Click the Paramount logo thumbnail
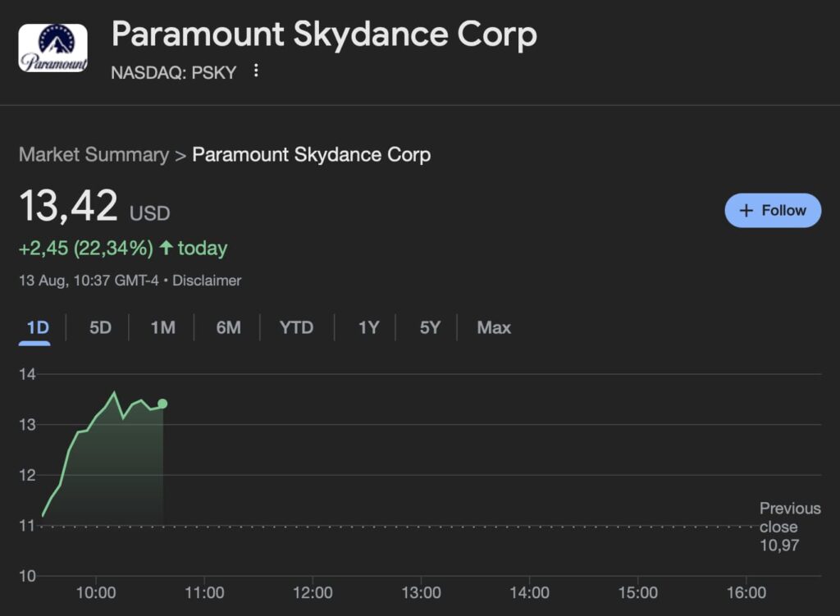The height and width of the screenshot is (616, 840). click(x=52, y=48)
